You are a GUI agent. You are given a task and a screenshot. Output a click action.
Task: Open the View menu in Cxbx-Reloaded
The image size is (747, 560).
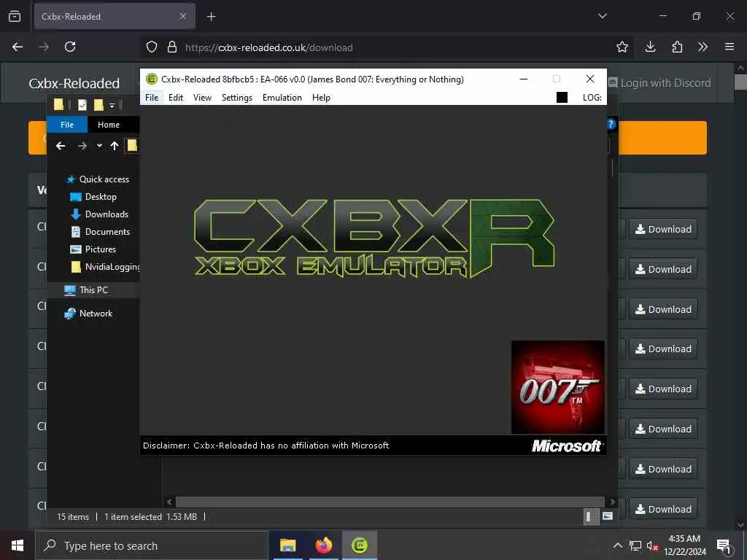[x=202, y=98]
